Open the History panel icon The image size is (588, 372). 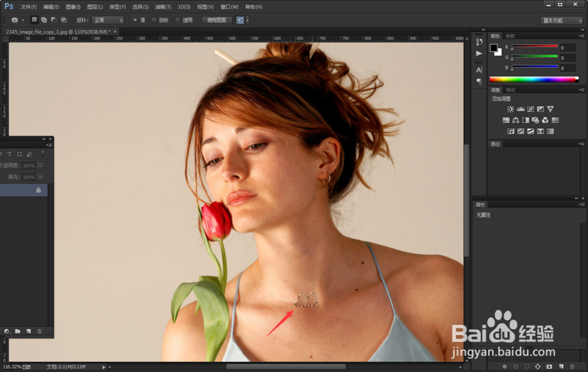click(x=479, y=42)
